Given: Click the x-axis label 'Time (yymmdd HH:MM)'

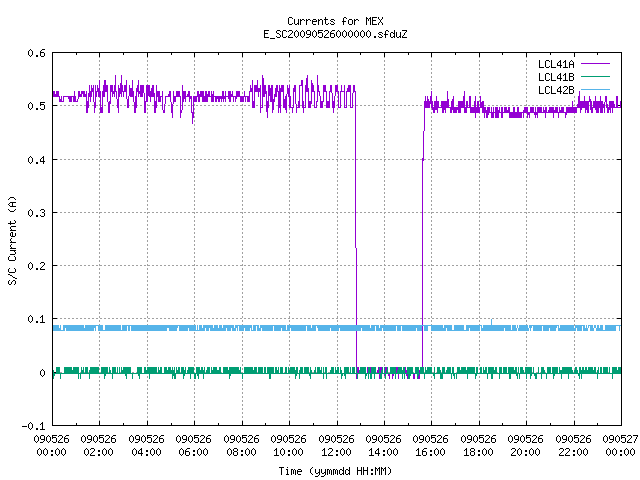Looking at the screenshot, I should 335,471.
